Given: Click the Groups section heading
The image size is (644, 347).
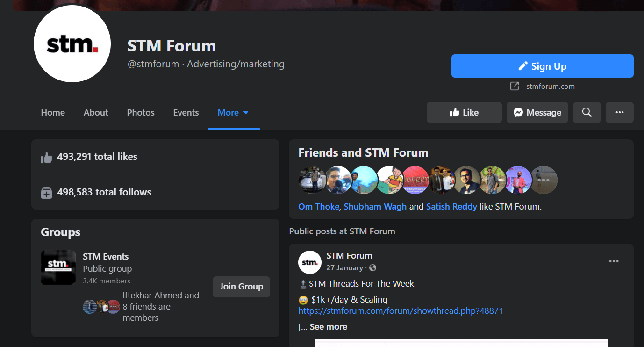Looking at the screenshot, I should click(61, 232).
